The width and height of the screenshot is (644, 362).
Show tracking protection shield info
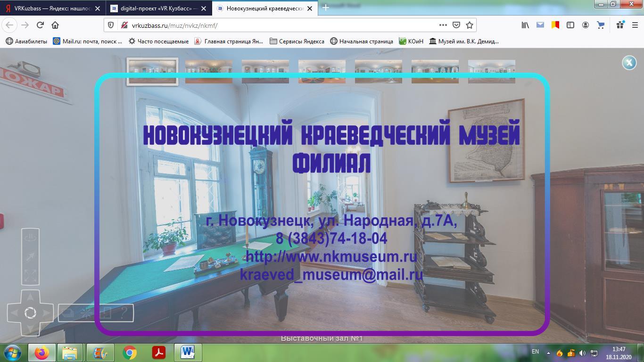[x=111, y=25]
